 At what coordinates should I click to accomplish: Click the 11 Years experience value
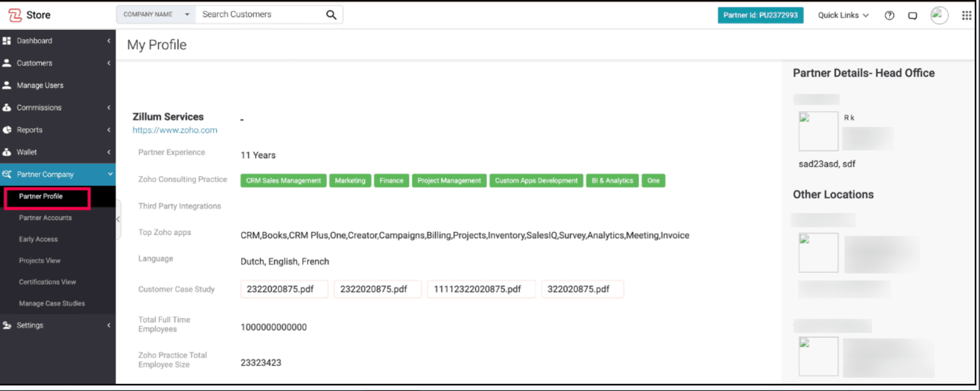[x=258, y=155]
